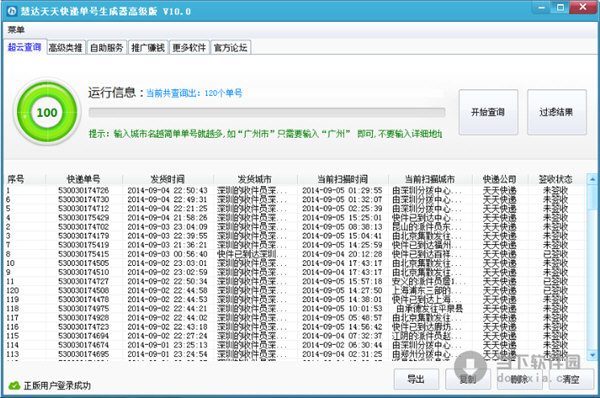
Task: Click ship time 2014-09-04 22:50:43
Action: [167, 190]
